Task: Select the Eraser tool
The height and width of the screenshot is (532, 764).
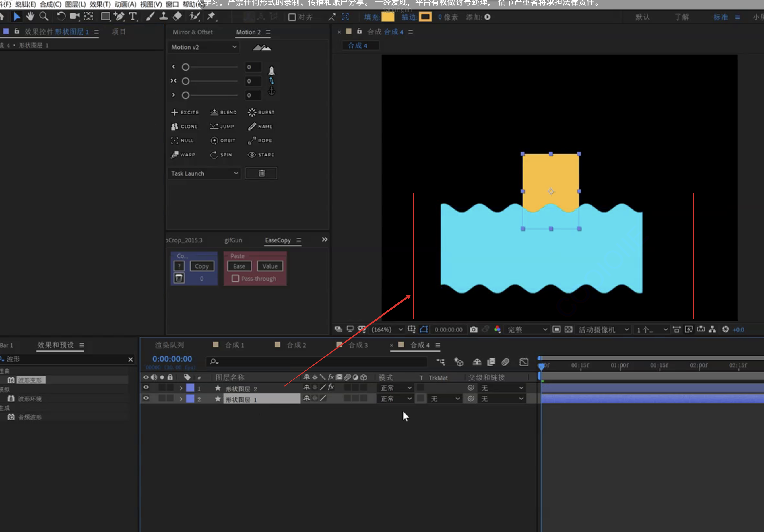Action: click(x=177, y=16)
